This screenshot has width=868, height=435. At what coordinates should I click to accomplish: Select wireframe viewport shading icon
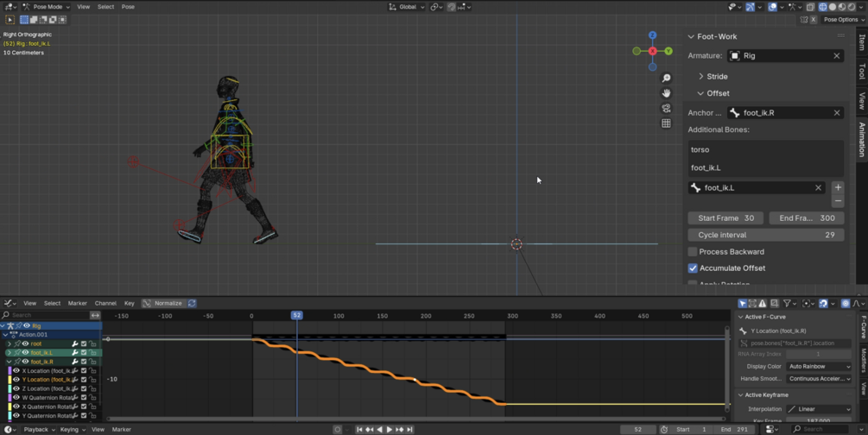[823, 7]
